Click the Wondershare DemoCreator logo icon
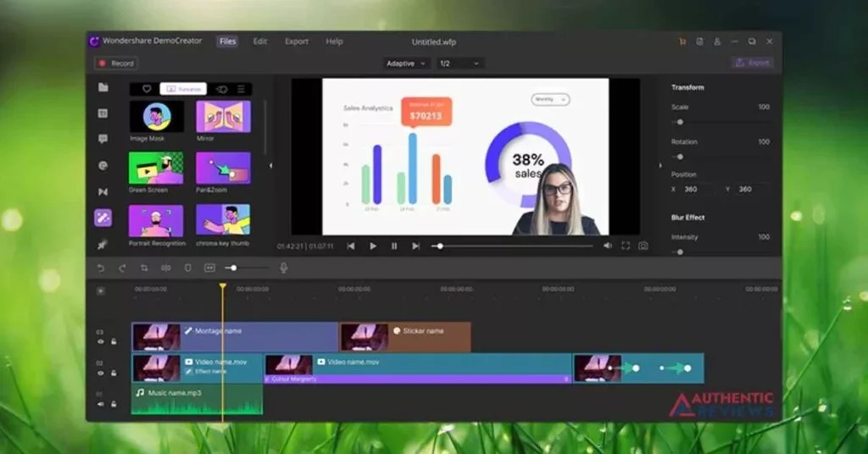Viewport: 868px width, 454px height. [94, 41]
